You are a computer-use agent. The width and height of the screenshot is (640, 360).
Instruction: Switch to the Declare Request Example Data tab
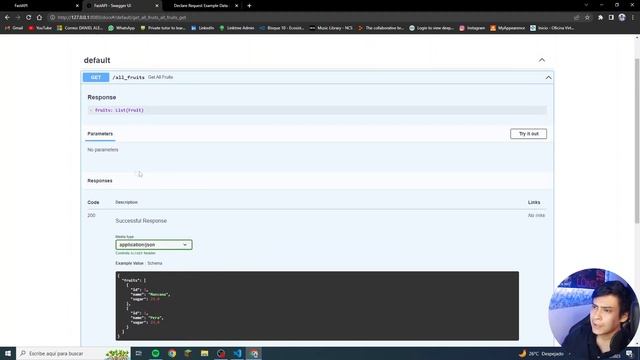point(200,6)
